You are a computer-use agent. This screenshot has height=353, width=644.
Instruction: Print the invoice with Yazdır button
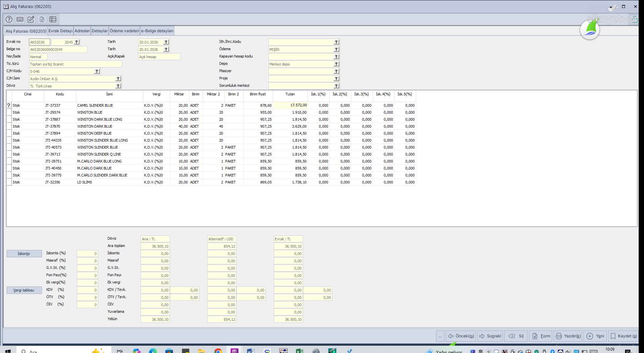pos(568,336)
